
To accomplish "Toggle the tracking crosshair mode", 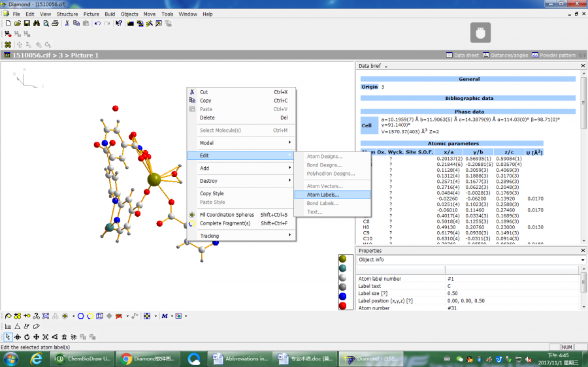I will 17,337.
